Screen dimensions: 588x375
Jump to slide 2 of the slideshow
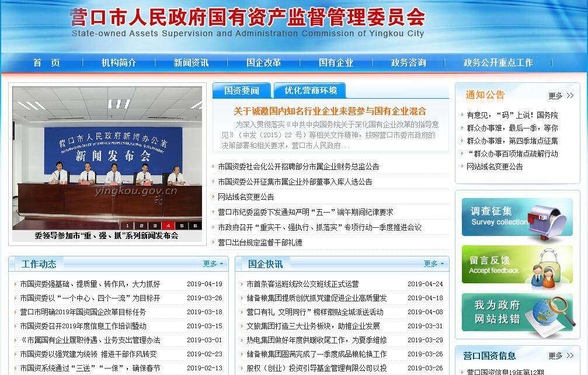pos(141,225)
